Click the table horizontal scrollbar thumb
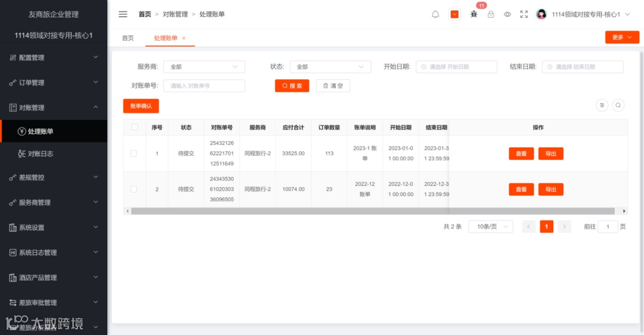 pos(373,211)
